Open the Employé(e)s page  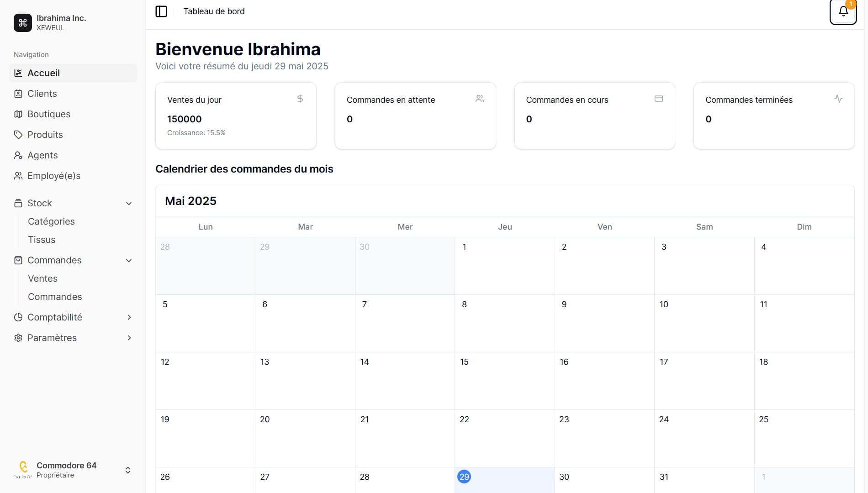coord(73,176)
